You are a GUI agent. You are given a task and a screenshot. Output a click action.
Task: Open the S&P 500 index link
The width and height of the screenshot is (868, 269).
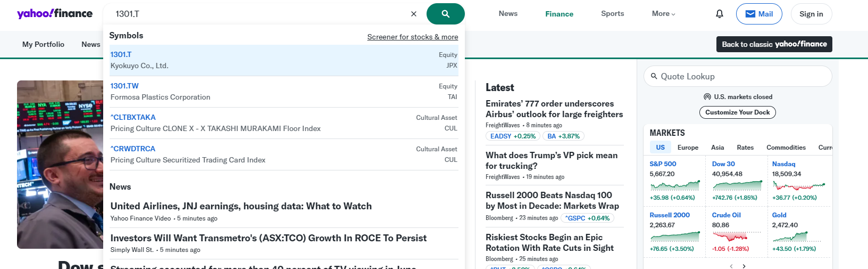point(663,164)
